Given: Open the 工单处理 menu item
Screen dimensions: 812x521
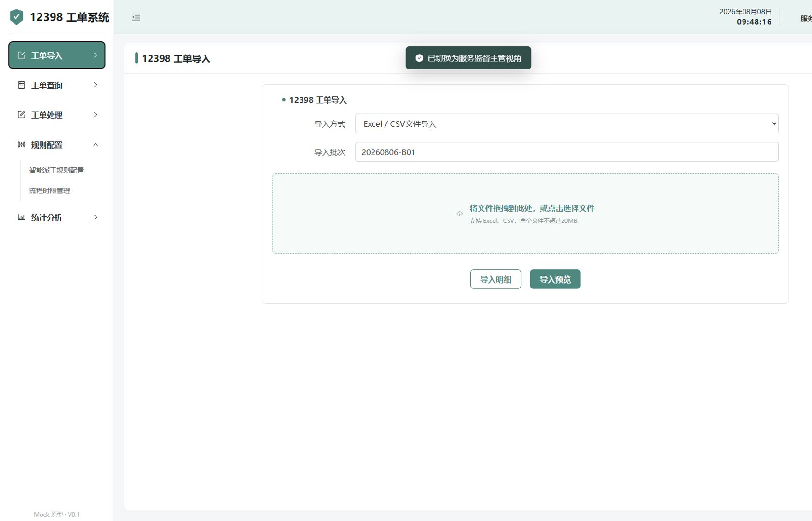Looking at the screenshot, I should click(57, 115).
